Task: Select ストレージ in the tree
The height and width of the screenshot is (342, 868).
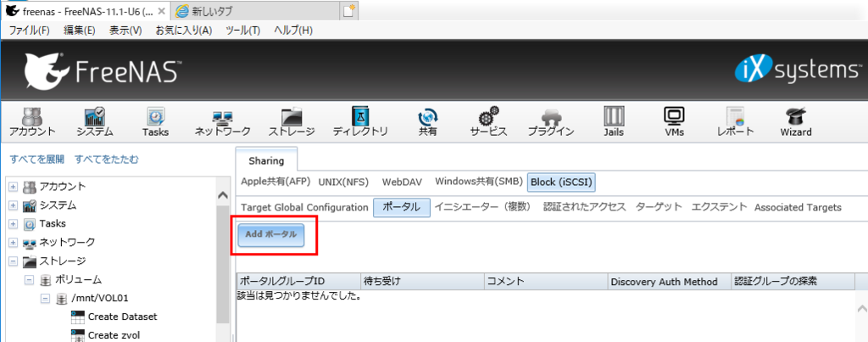Action: [63, 261]
